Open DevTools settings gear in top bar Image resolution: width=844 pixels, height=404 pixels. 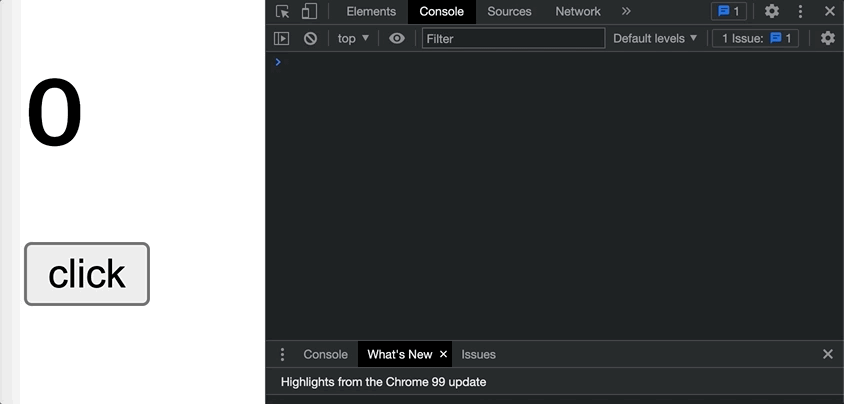772,11
